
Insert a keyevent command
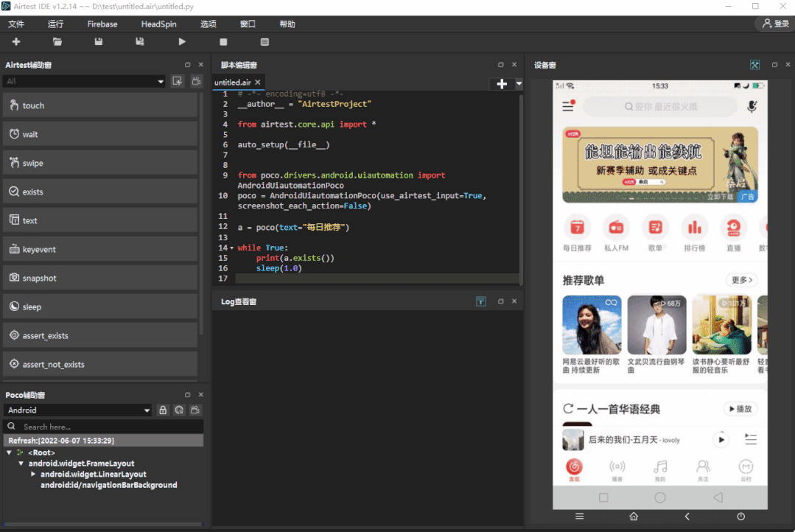pyautogui.click(x=100, y=249)
